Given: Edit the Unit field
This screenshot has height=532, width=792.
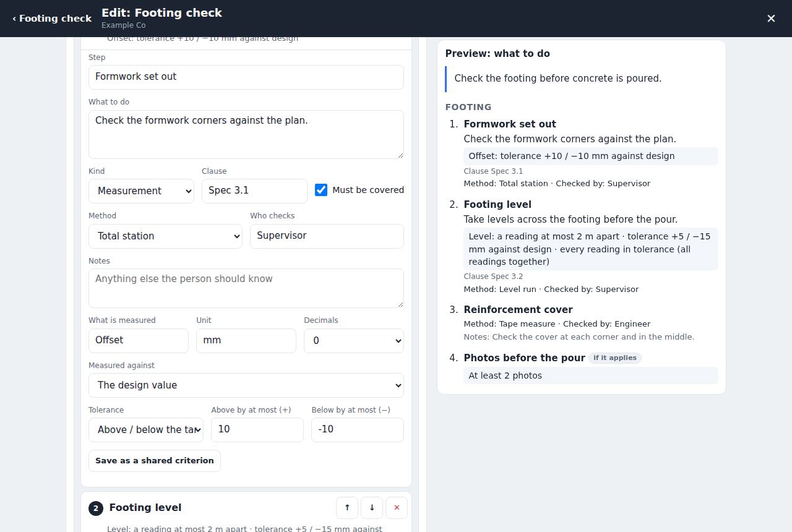Looking at the screenshot, I should (246, 341).
